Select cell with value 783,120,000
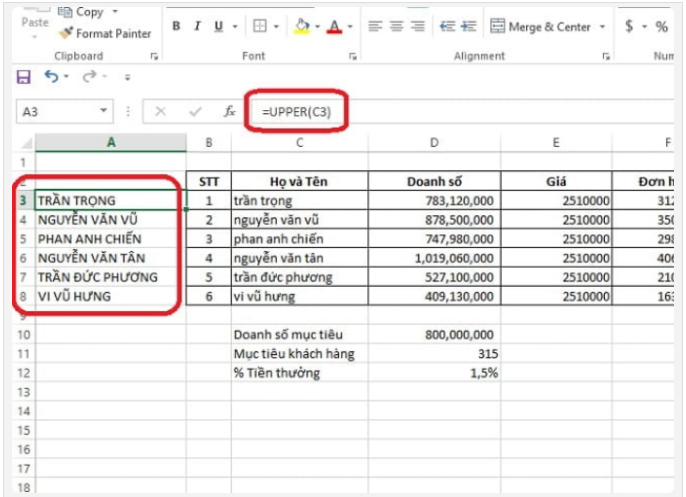This screenshot has height=497, width=686. [434, 200]
